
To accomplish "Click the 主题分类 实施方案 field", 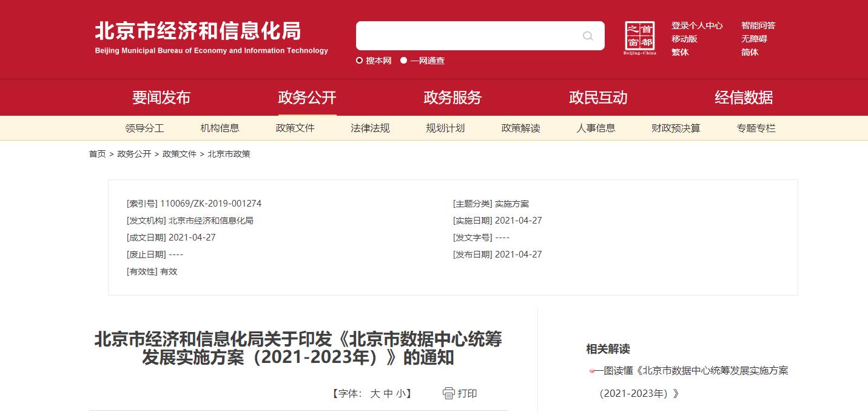I will tap(491, 204).
